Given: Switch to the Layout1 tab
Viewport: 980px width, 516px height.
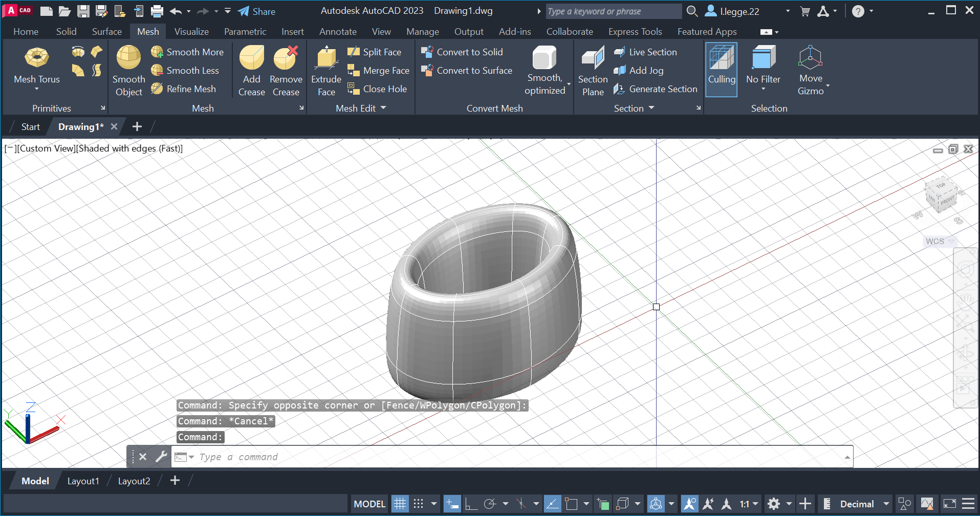Looking at the screenshot, I should (x=83, y=481).
